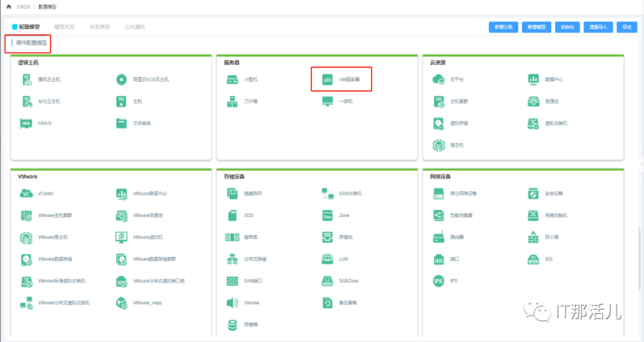The image size is (644, 342).
Task: Select the VMware分布式虚拟端口组 model icon
Action: 122,281
